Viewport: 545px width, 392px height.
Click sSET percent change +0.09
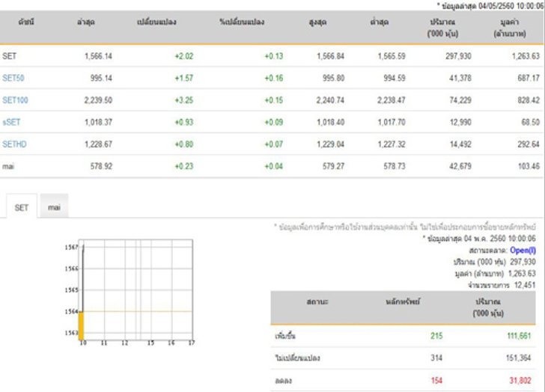[274, 122]
